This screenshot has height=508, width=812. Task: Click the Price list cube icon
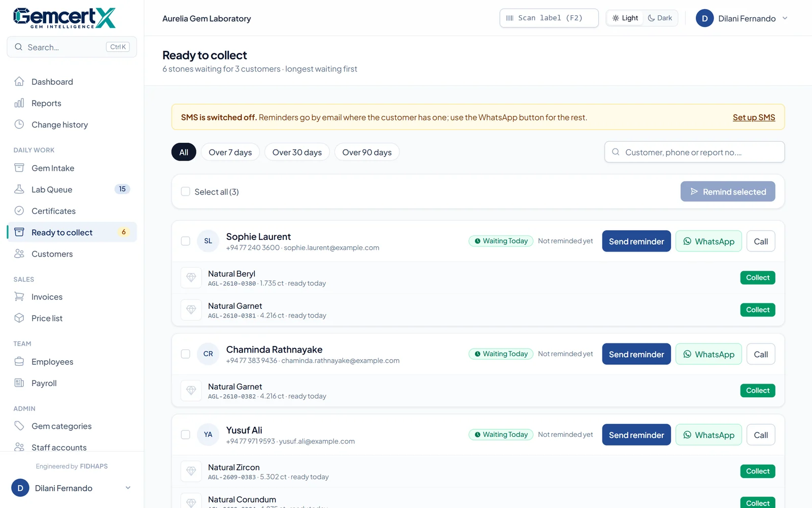(x=19, y=318)
